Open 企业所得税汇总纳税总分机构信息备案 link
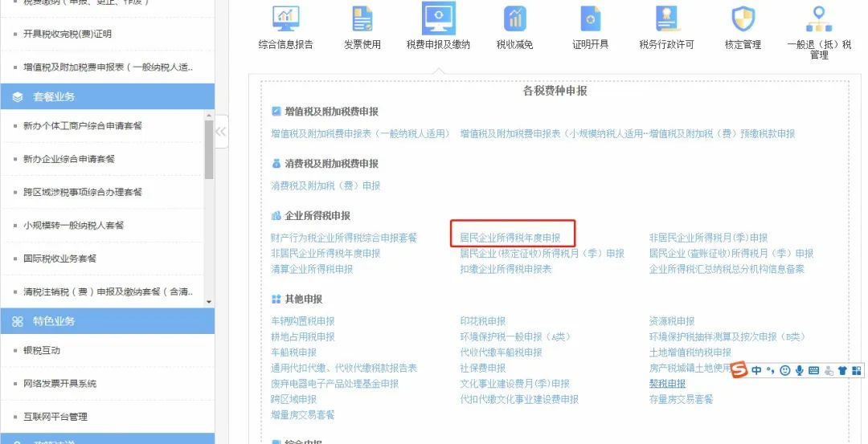Screen dimensions: 868x444 pos(727,269)
